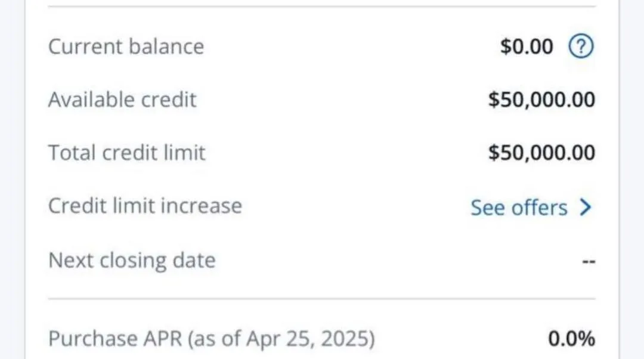644x359 pixels.
Task: Click the 0.0% purchase APR value
Action: pyautogui.click(x=571, y=339)
